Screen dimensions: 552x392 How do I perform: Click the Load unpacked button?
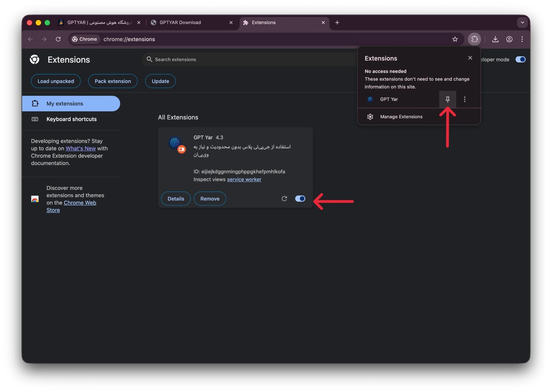[56, 81]
